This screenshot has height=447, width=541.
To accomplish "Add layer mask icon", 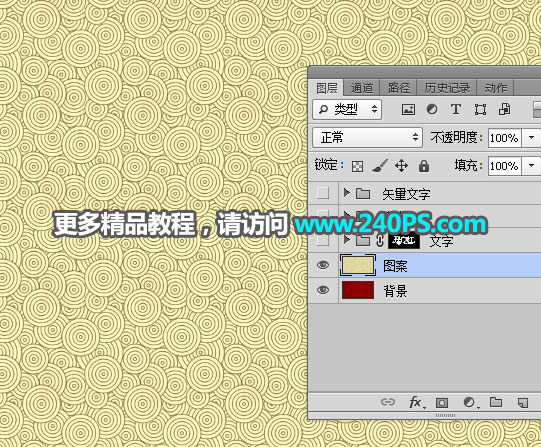I will click(x=442, y=403).
